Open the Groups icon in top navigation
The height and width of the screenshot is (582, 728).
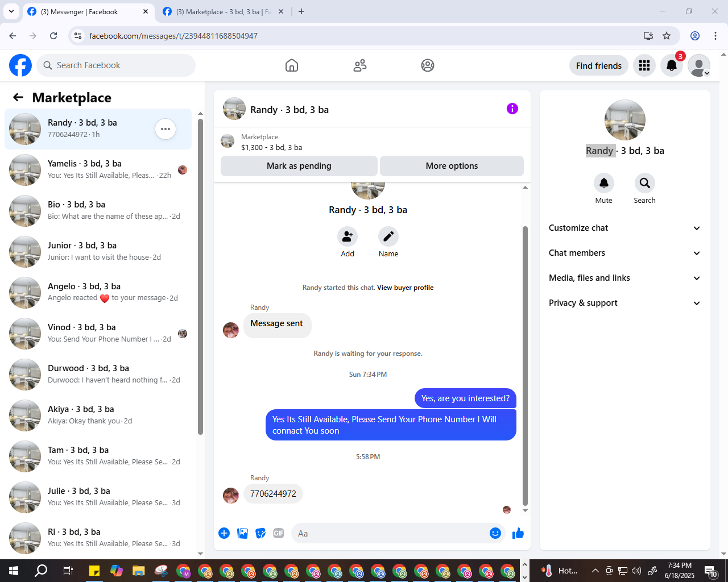click(428, 65)
